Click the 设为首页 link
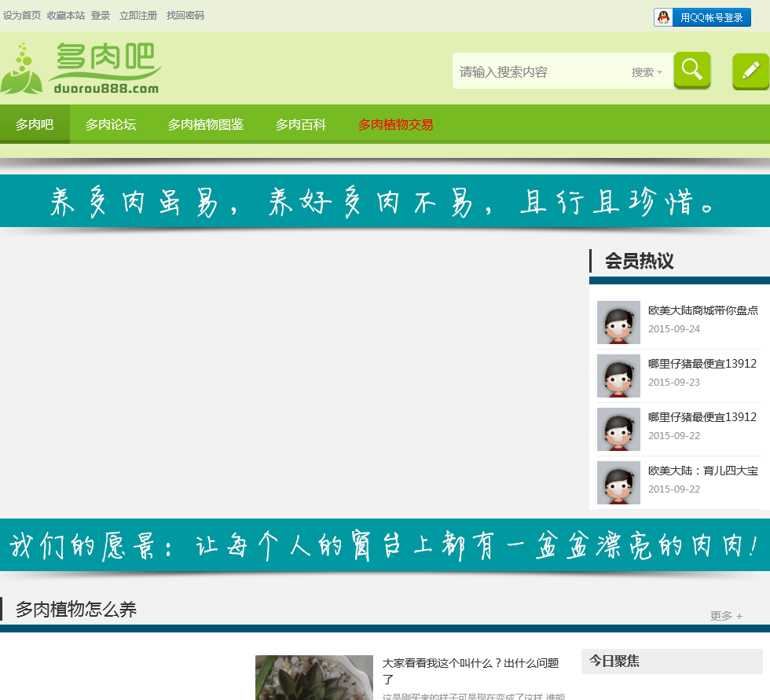The height and width of the screenshot is (700, 770). tap(22, 15)
